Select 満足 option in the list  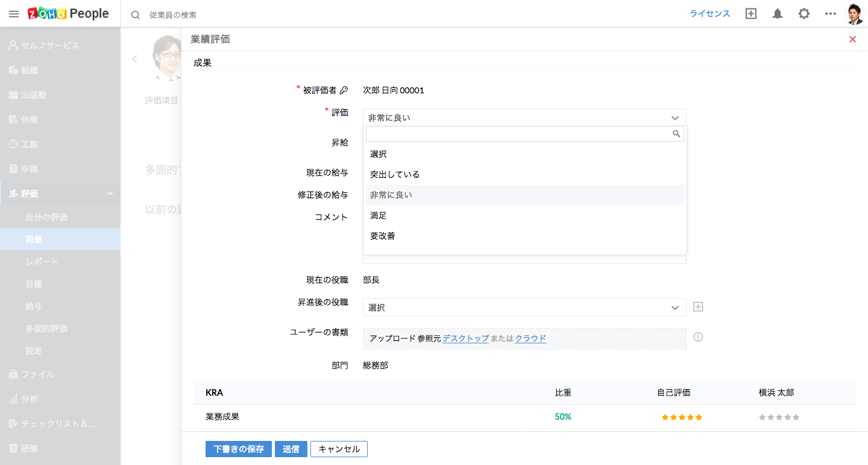coord(379,216)
